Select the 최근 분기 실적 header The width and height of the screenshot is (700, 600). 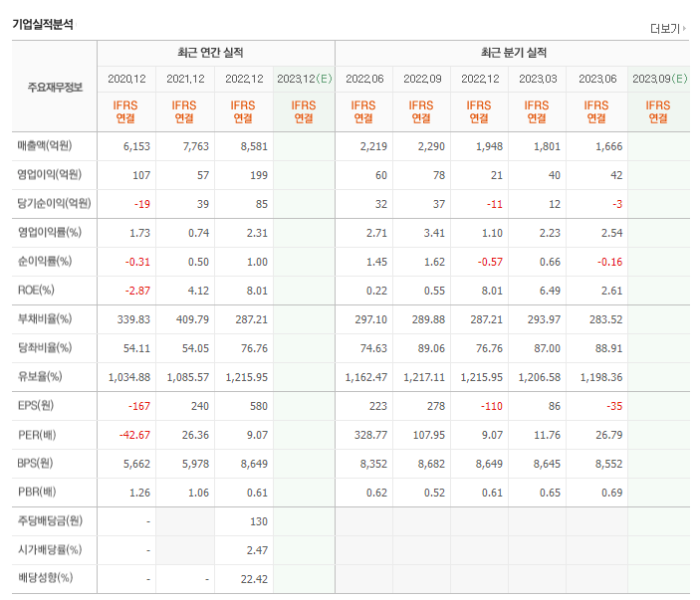click(x=514, y=53)
